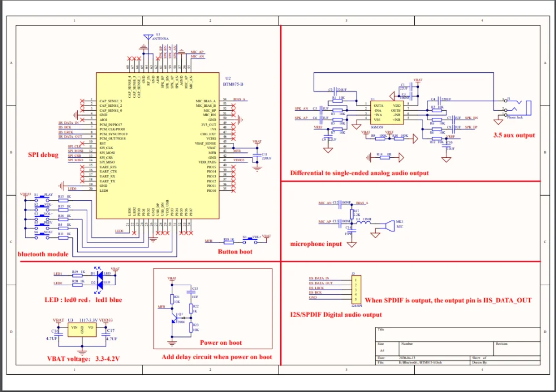Click the 'UART_RTS' pin name
The image size is (556, 392).
pyautogui.click(x=108, y=167)
